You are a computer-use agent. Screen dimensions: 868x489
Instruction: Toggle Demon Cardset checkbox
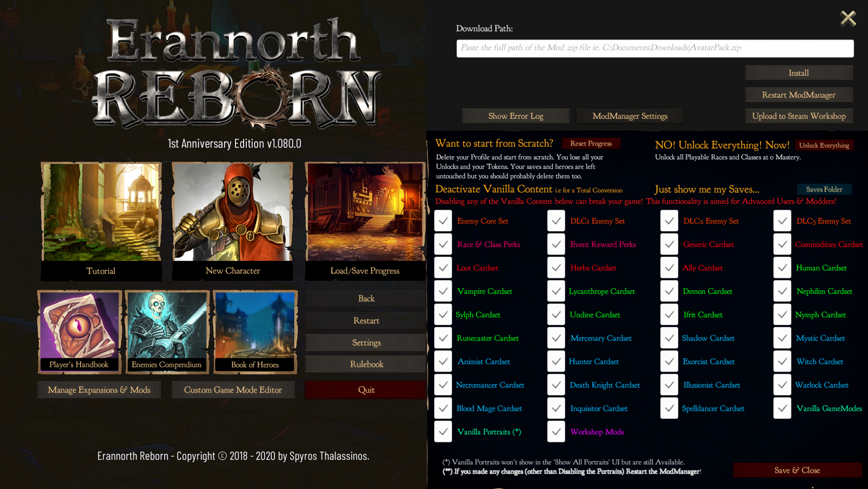tap(669, 292)
